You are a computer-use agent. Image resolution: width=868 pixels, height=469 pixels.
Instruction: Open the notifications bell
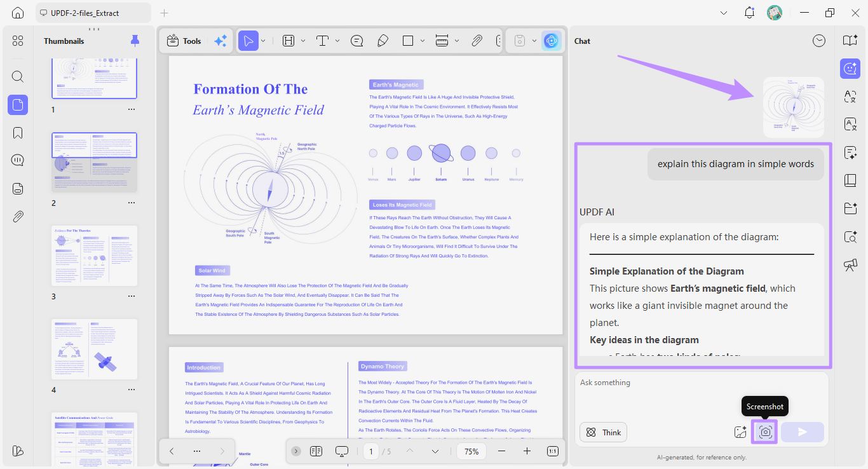point(749,13)
